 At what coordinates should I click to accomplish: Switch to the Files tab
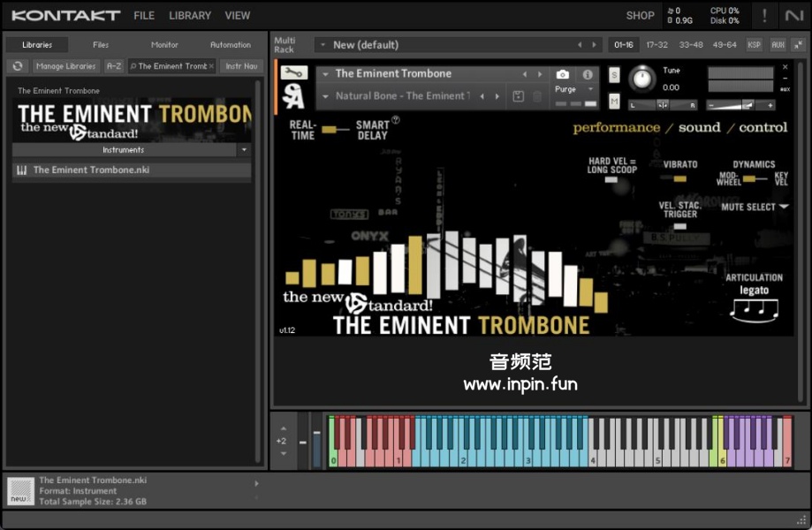pyautogui.click(x=101, y=45)
